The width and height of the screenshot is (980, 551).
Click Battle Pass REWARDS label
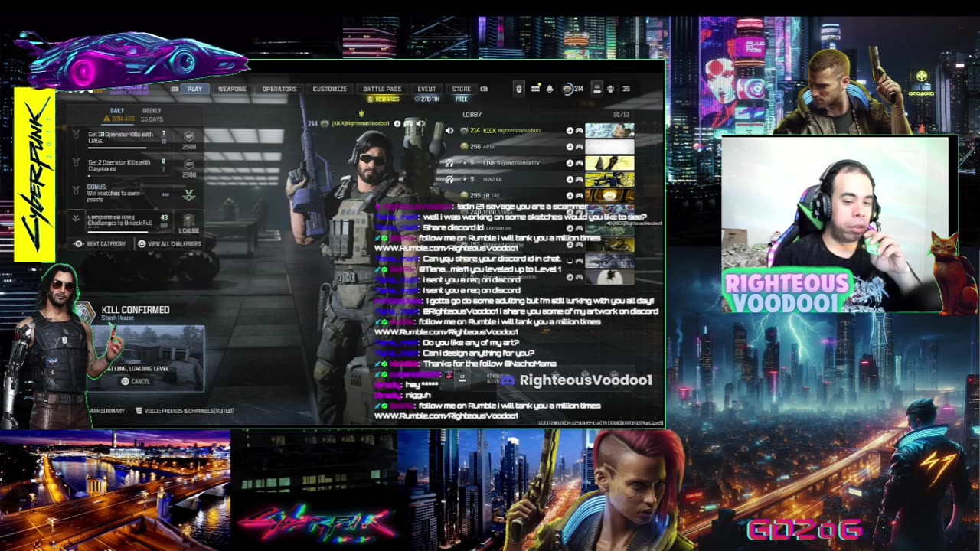383,99
